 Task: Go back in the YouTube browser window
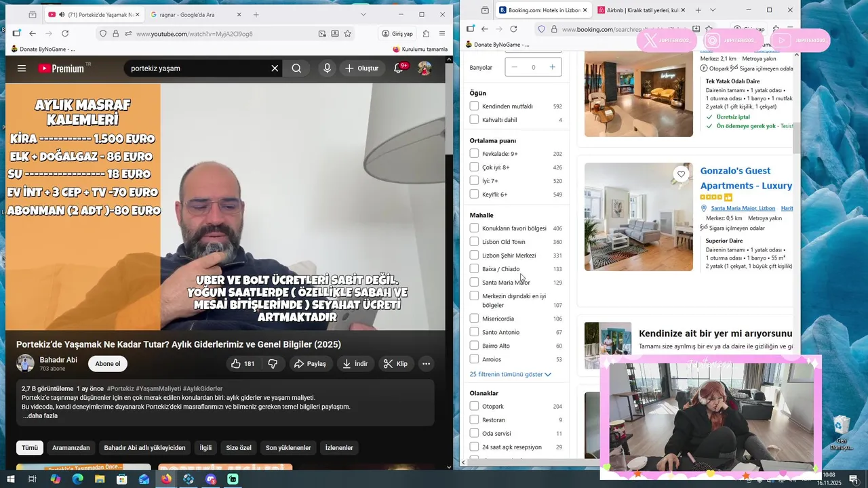click(32, 33)
